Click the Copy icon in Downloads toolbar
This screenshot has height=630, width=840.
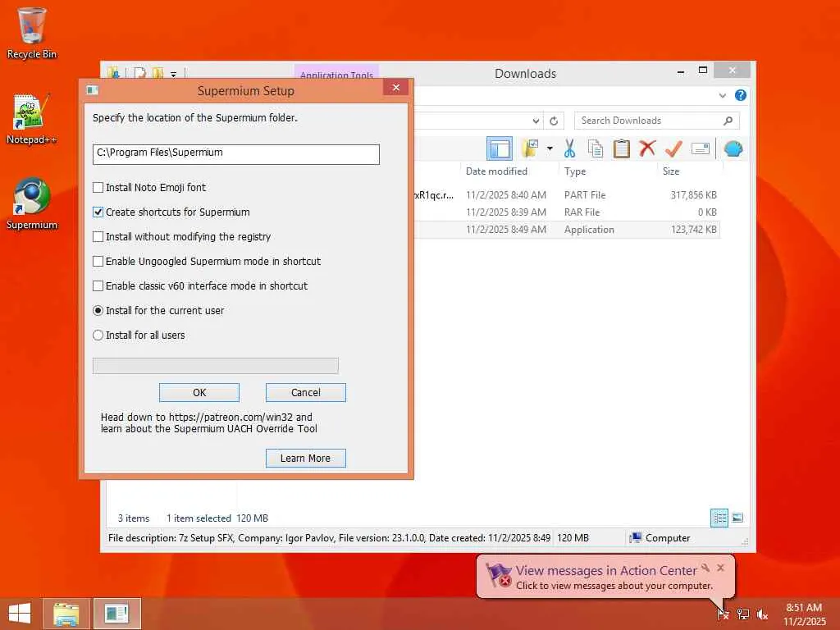pos(596,148)
